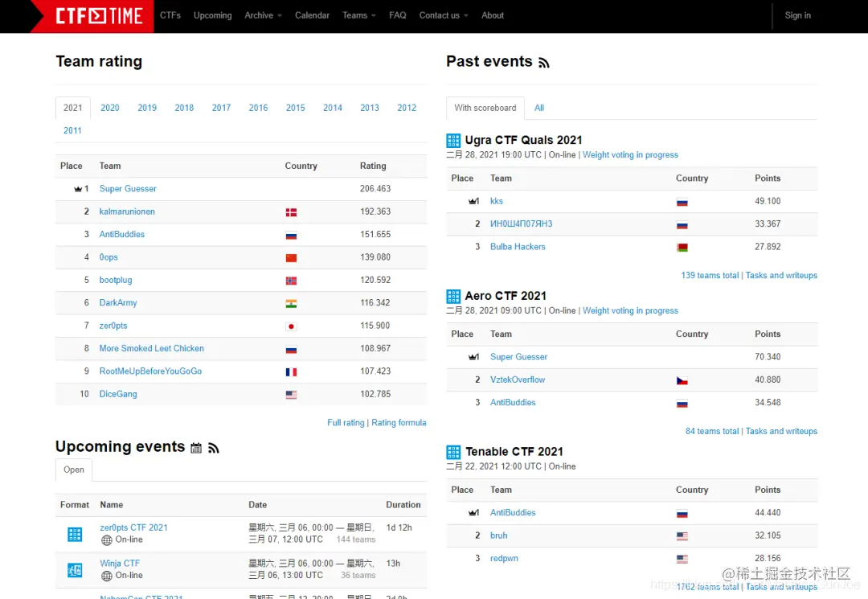The height and width of the screenshot is (599, 868).
Task: Click the format icon beside Ugra CTF Quals 2021
Action: [x=453, y=140]
